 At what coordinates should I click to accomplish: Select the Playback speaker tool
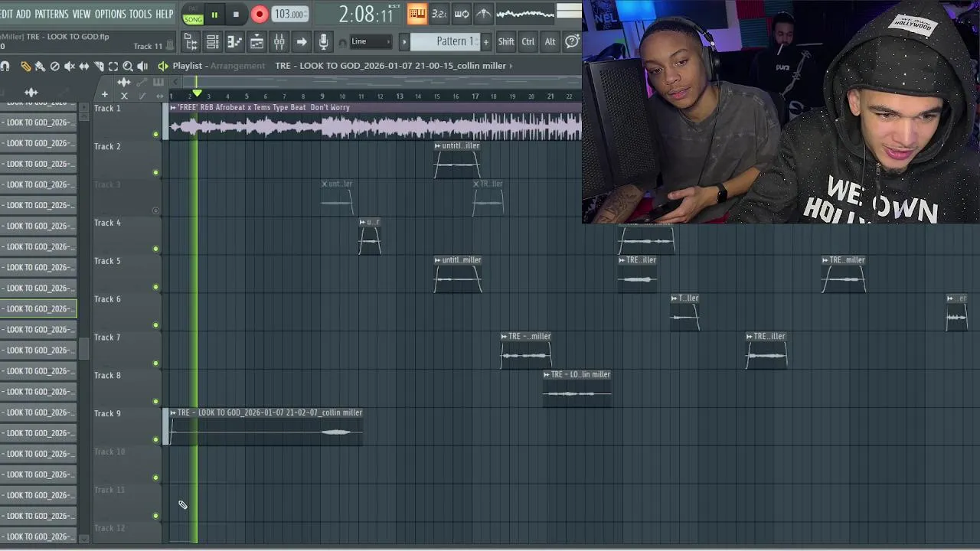[142, 67]
